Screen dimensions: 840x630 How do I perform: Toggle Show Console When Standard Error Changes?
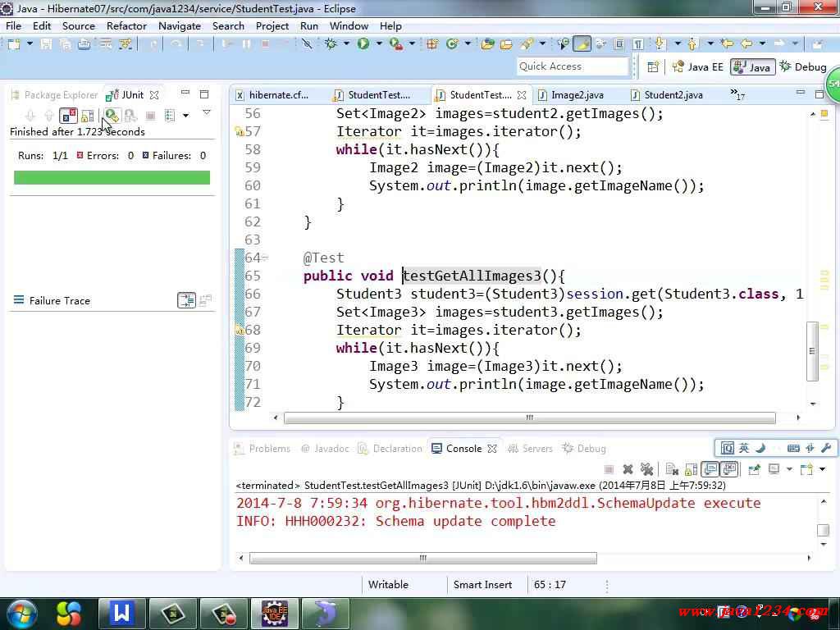coord(729,469)
